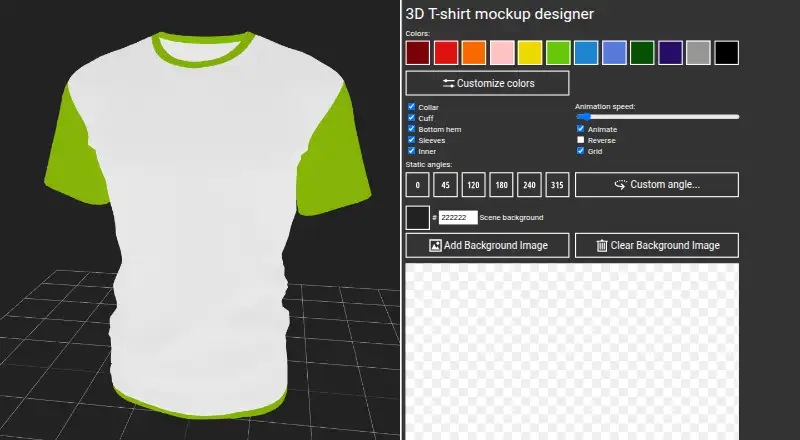Turn off the Grid checkbox
Screen dimensions: 800x440
pyautogui.click(x=581, y=151)
